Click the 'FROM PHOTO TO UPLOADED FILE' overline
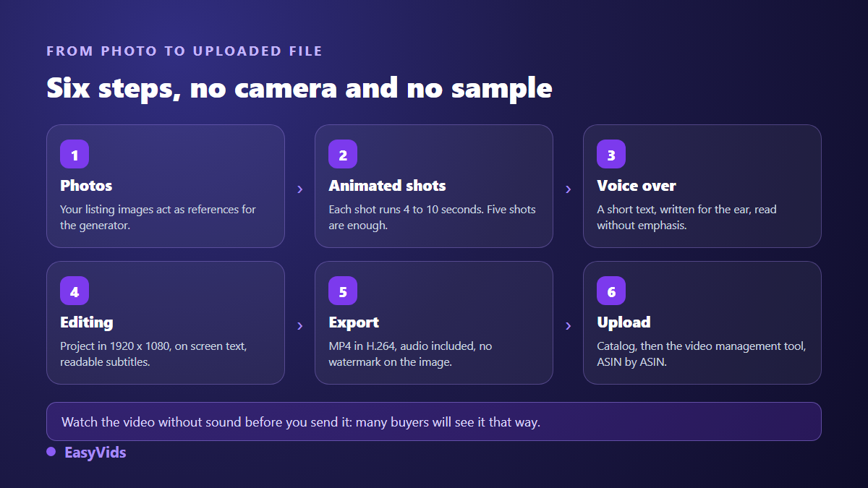 tap(184, 51)
